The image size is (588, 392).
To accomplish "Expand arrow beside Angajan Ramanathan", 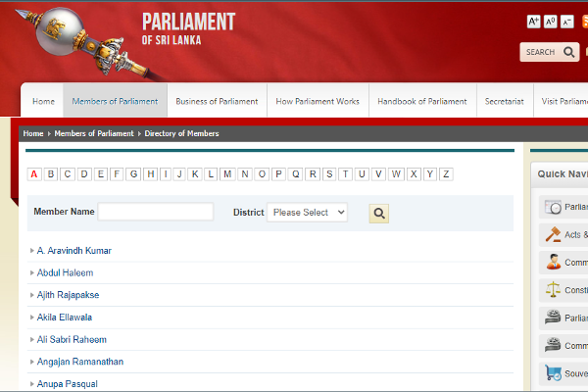I will coord(32,362).
